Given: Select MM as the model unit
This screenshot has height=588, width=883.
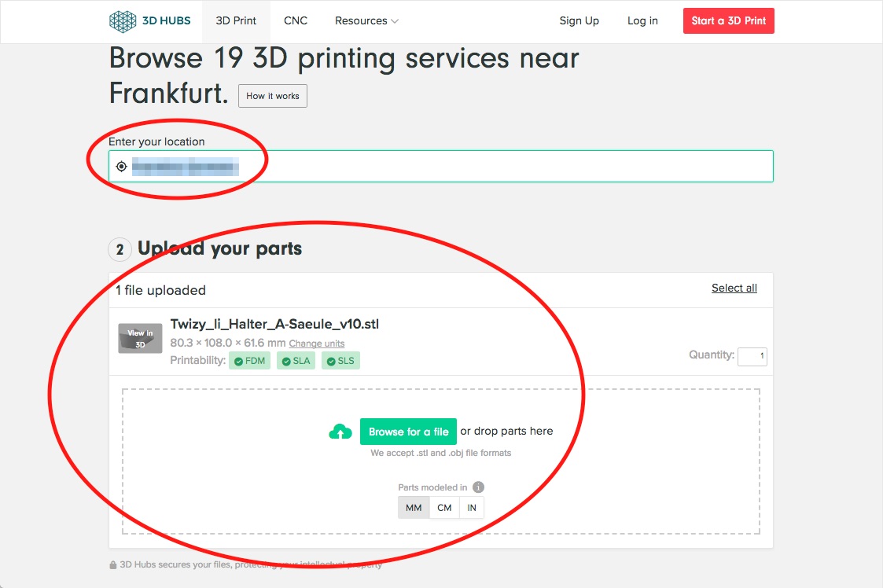Looking at the screenshot, I should 414,508.
